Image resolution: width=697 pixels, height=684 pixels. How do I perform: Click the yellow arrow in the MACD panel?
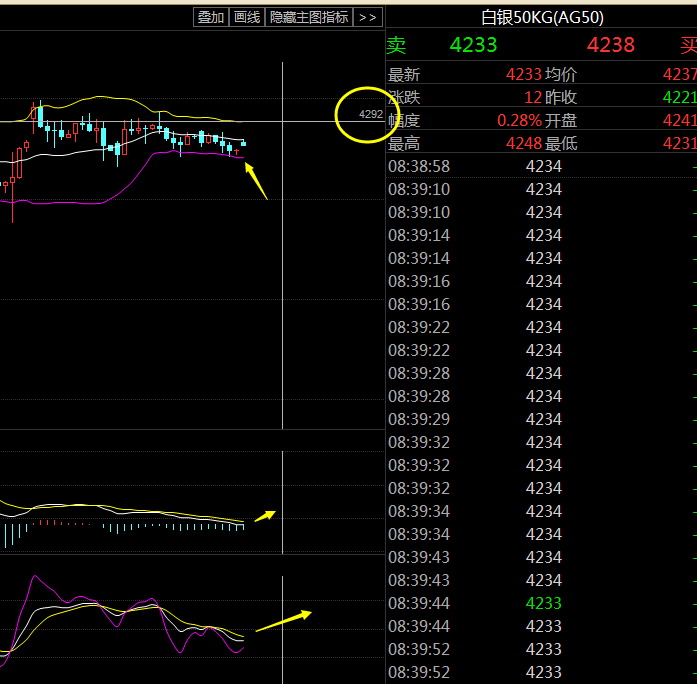[265, 516]
